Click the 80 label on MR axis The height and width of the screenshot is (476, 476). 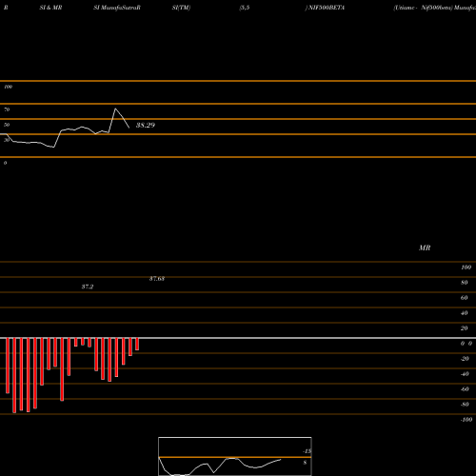[x=465, y=283]
